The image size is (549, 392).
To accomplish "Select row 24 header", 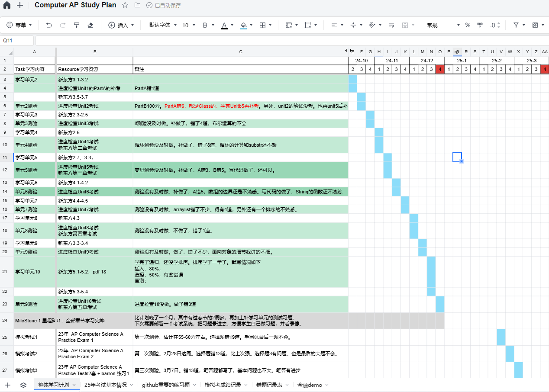I will coord(7,321).
